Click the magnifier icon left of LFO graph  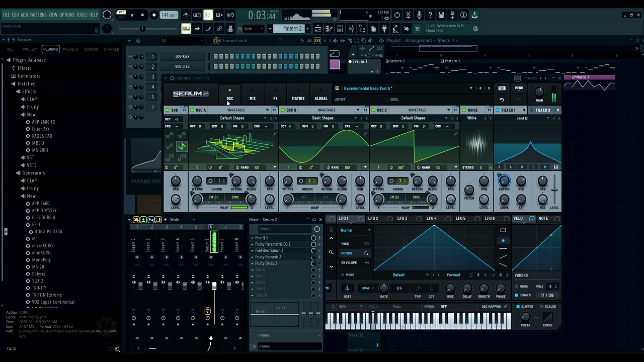tap(331, 252)
